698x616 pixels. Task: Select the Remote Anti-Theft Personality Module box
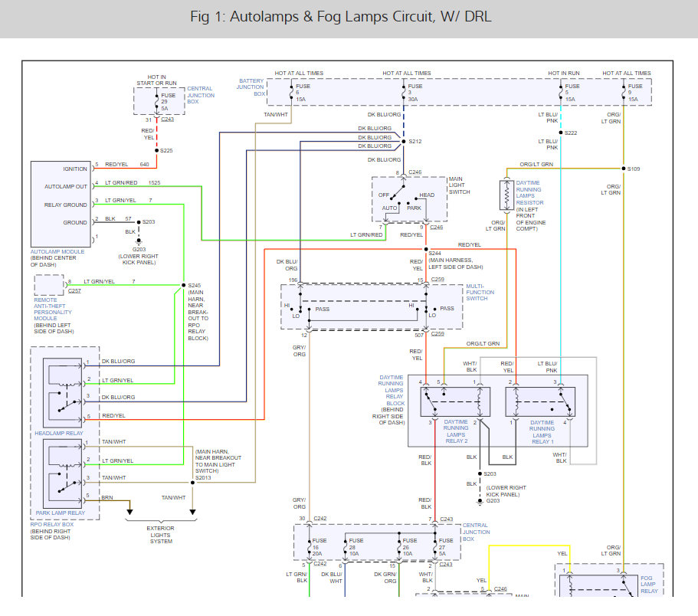coord(49,286)
